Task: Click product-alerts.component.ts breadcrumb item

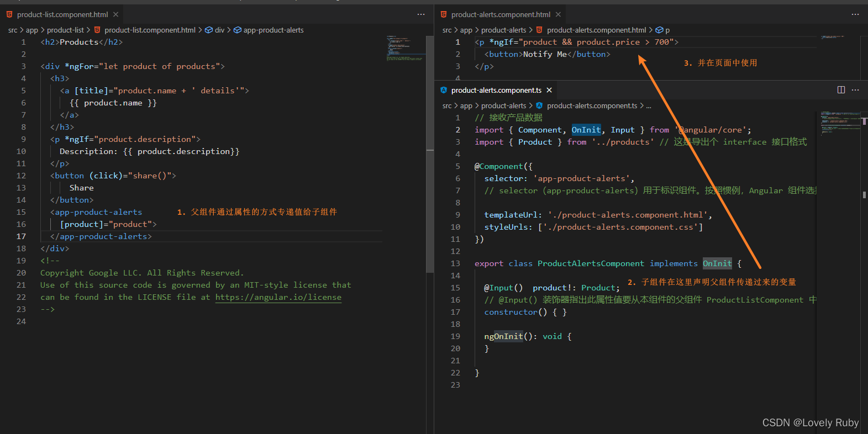Action: (x=592, y=105)
